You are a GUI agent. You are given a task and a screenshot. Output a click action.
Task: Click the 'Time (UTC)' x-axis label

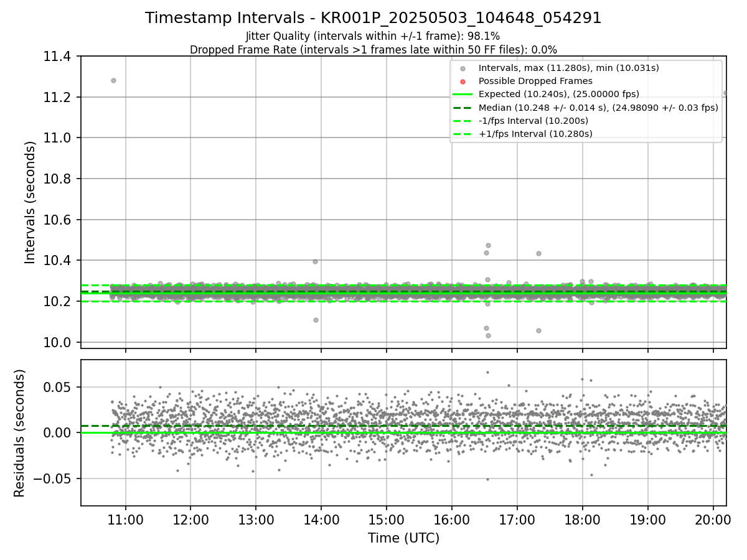(x=403, y=538)
